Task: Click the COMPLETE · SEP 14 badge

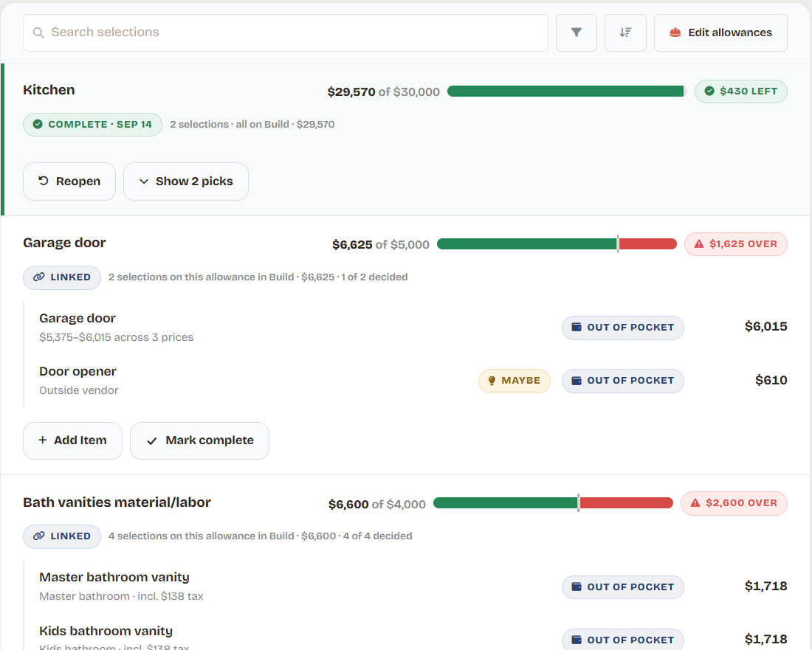Action: click(x=93, y=125)
